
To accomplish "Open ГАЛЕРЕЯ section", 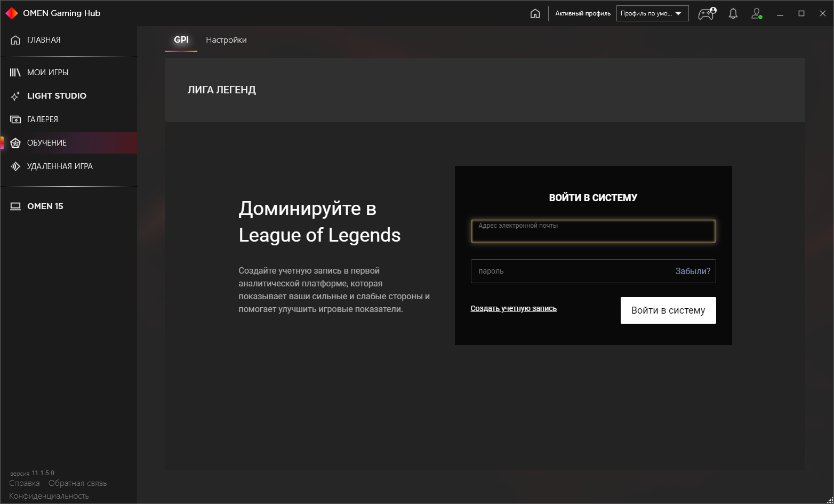I will [69, 119].
